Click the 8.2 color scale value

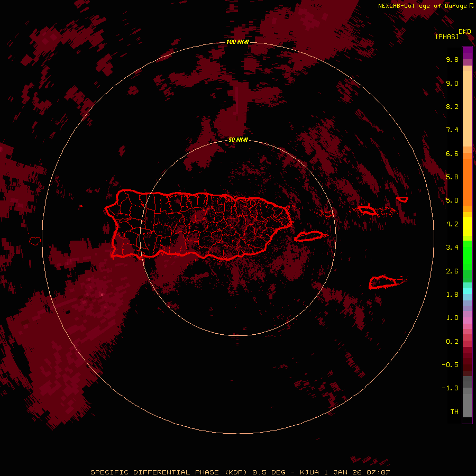452,106
